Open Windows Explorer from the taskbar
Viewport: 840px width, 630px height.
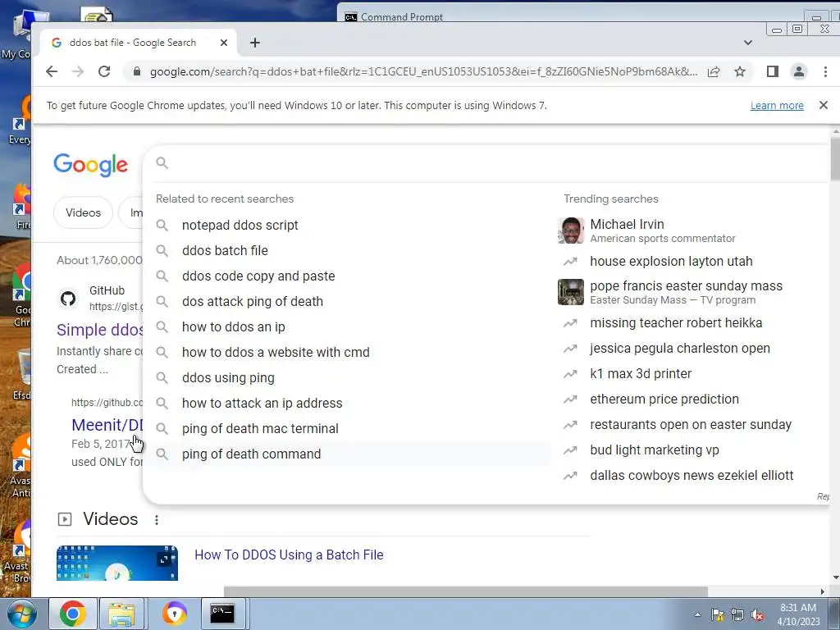point(121,614)
